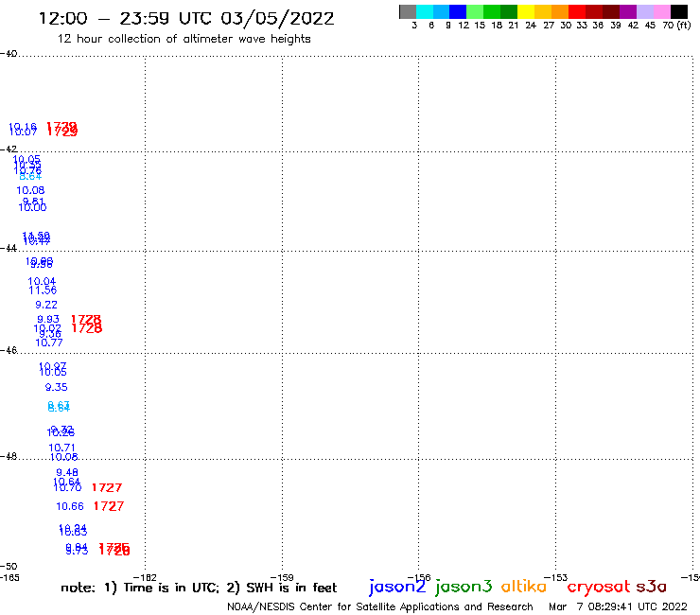Click the latitude axis label -42
700x615 pixels.
tap(9, 149)
